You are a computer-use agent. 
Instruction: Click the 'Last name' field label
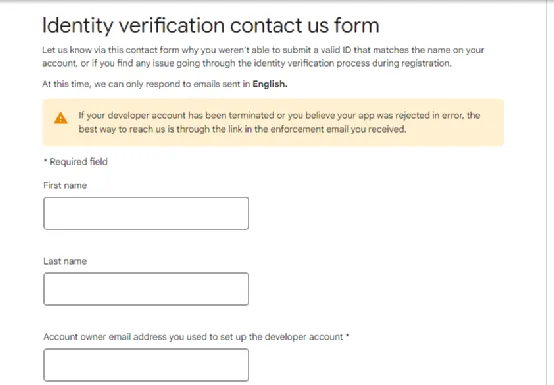(x=65, y=261)
